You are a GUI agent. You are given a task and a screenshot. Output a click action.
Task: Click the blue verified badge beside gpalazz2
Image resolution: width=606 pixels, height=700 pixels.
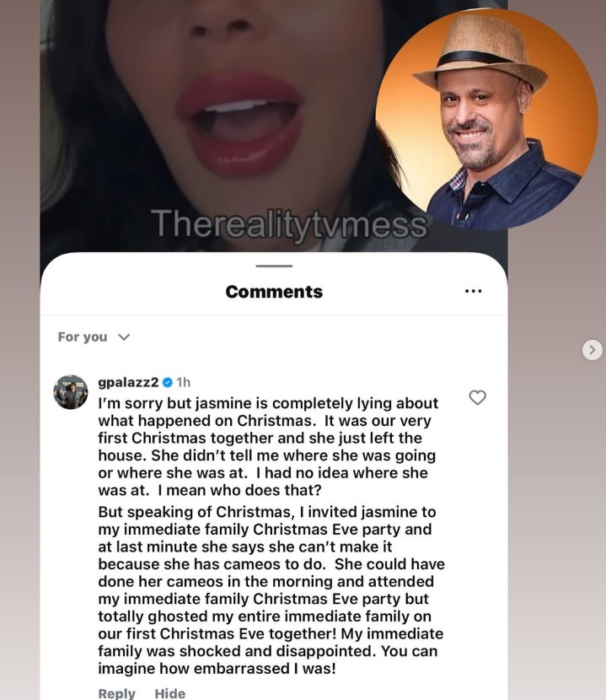pos(168,383)
